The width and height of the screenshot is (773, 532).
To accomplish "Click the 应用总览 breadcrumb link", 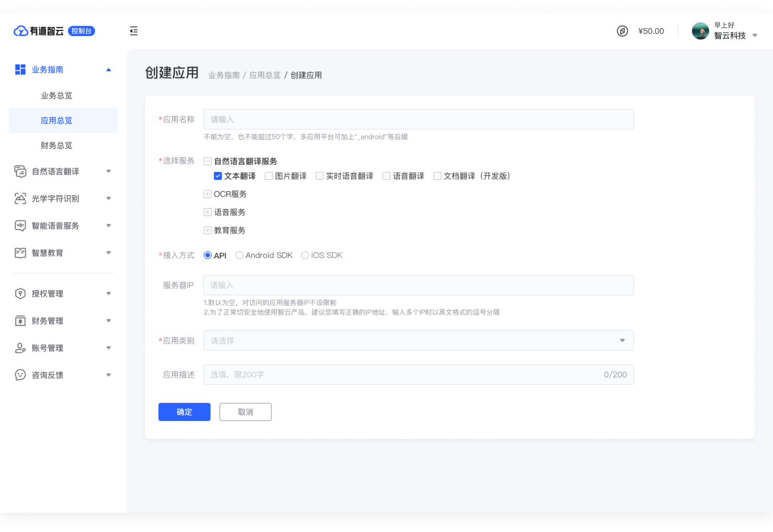I will pyautogui.click(x=265, y=75).
